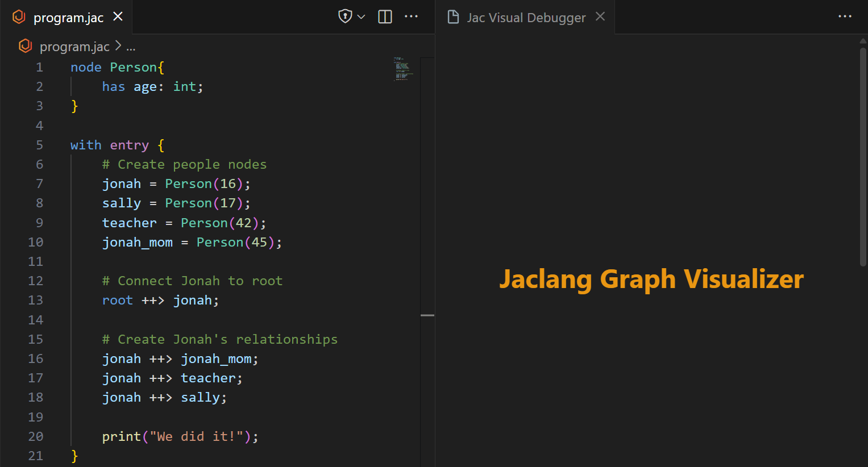Screen dimensions: 868x467
Task: Open More Actions in the Jac Visual Debugger panel
Action: click(845, 16)
